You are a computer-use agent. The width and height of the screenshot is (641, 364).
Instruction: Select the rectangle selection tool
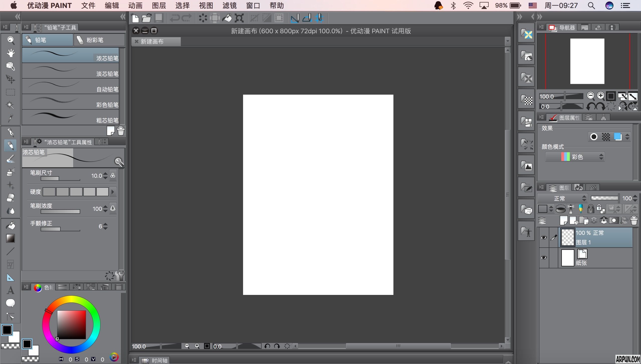click(10, 92)
